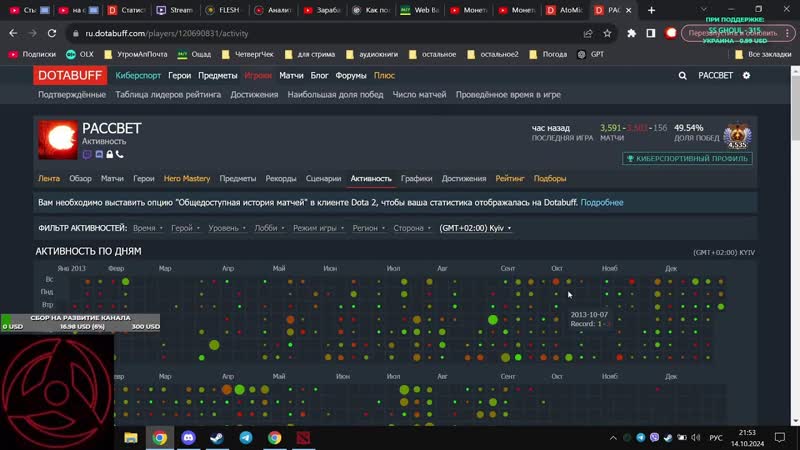Toggle the browser side panel icon
The height and width of the screenshot is (450, 800).
click(651, 33)
